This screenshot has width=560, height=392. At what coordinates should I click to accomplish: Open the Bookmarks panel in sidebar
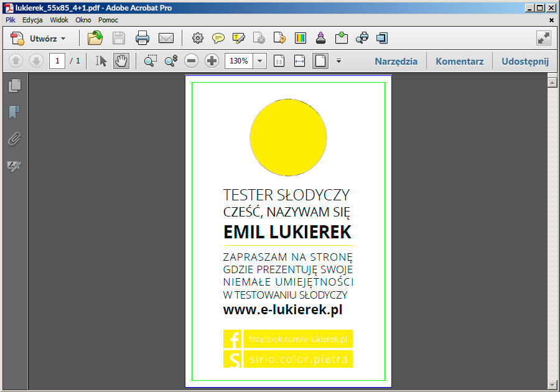coord(14,112)
